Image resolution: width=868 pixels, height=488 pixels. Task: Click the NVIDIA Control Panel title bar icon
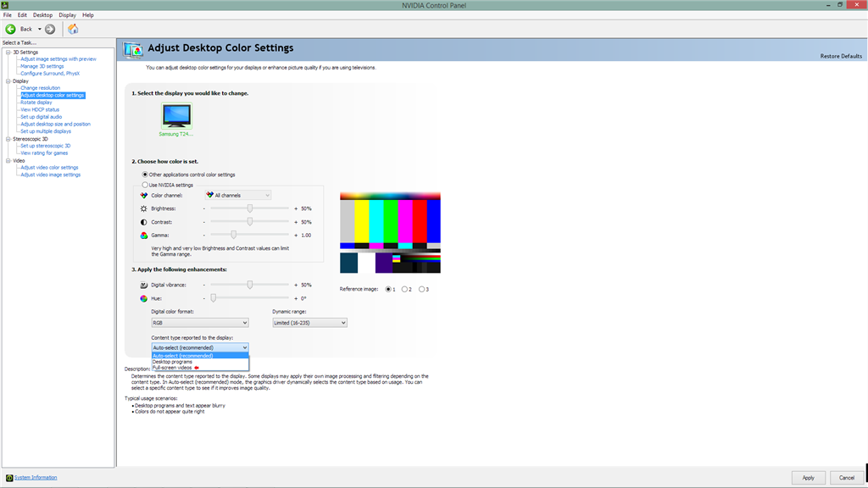click(5, 5)
